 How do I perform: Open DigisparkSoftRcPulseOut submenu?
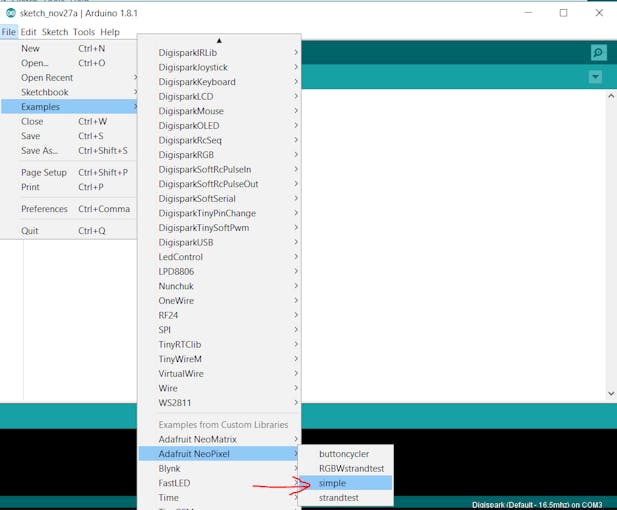[219, 184]
